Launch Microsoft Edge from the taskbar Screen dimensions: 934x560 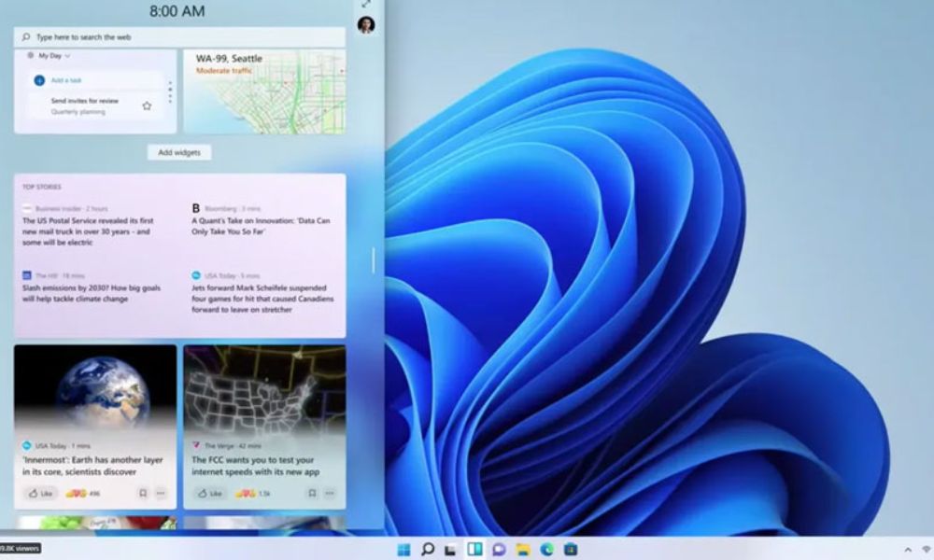[x=547, y=550]
